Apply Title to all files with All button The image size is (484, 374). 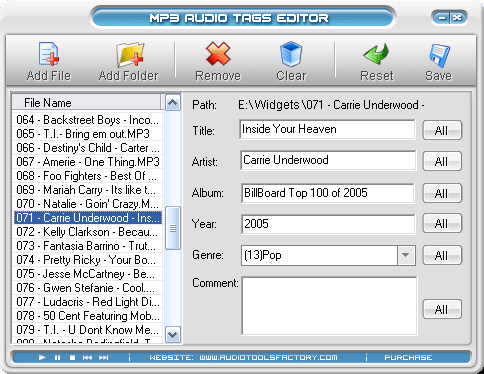pyautogui.click(x=442, y=130)
